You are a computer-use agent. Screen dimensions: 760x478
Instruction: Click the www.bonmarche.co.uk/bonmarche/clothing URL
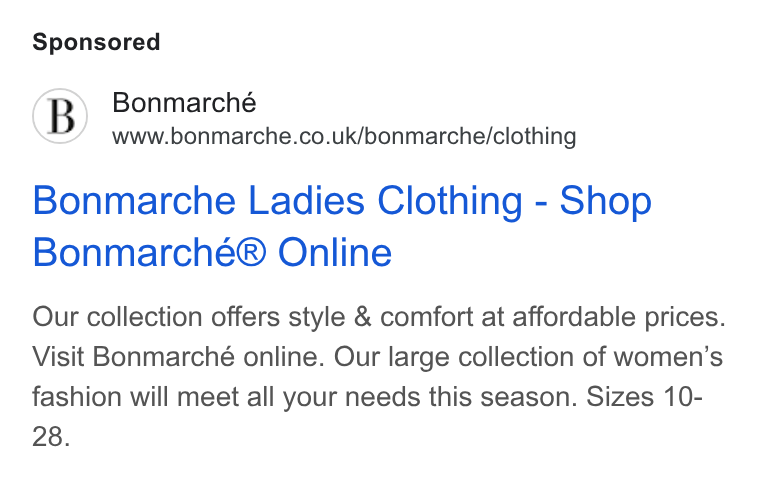pyautogui.click(x=344, y=136)
